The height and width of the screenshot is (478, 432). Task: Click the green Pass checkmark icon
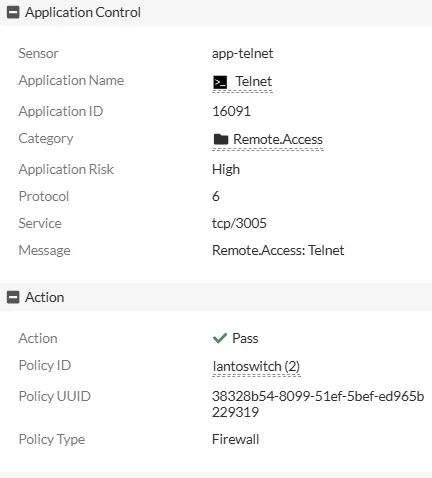[220, 338]
